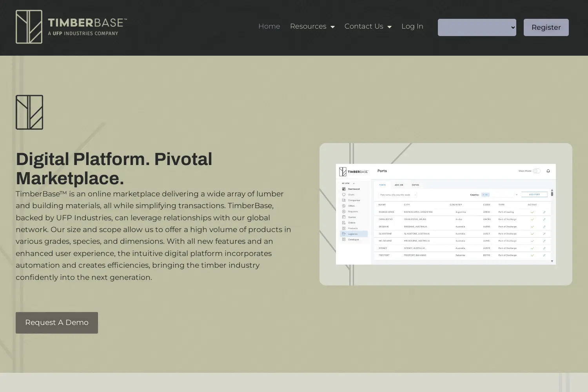Click the 'Digital Platform. Pivotal Marketplace.' heading
This screenshot has width=588, height=392.
tap(114, 169)
